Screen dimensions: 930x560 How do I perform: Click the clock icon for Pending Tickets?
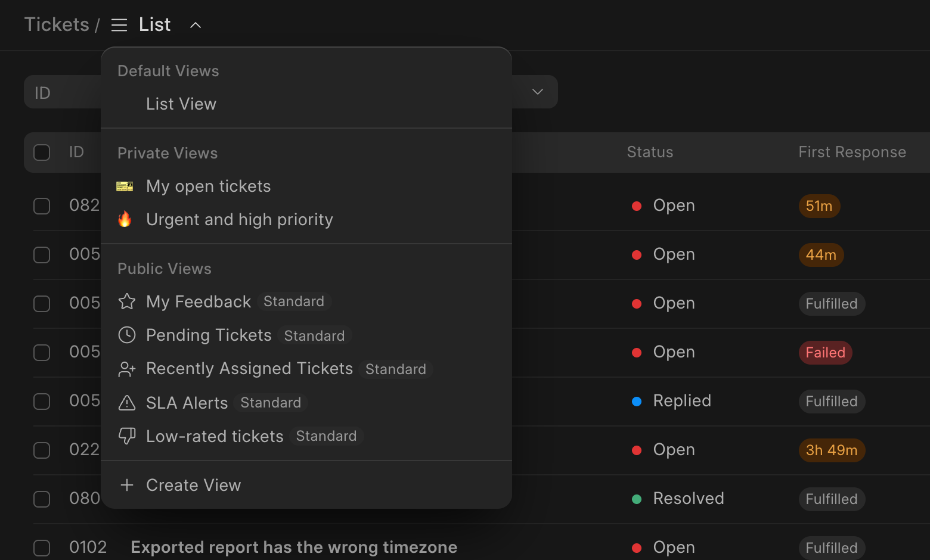coord(127,335)
